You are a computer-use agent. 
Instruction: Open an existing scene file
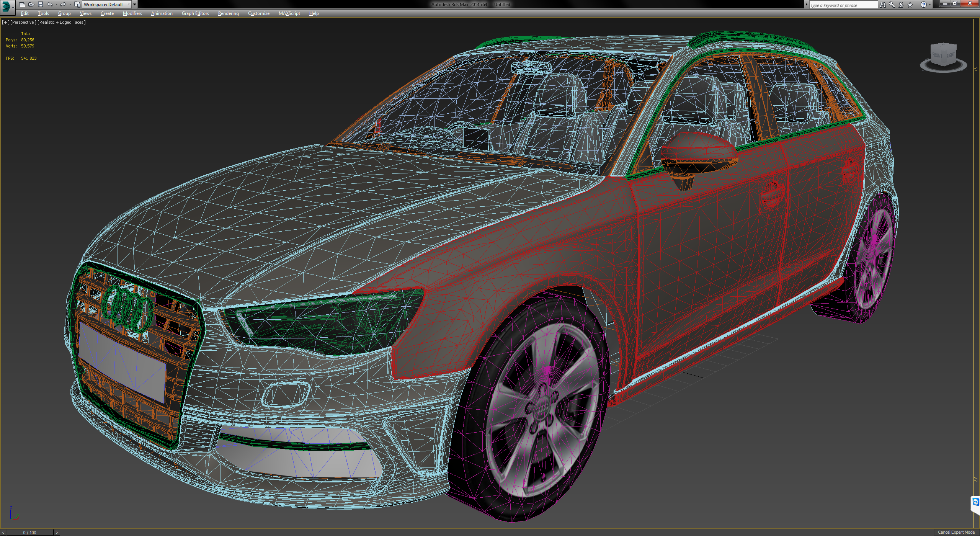tap(32, 4)
